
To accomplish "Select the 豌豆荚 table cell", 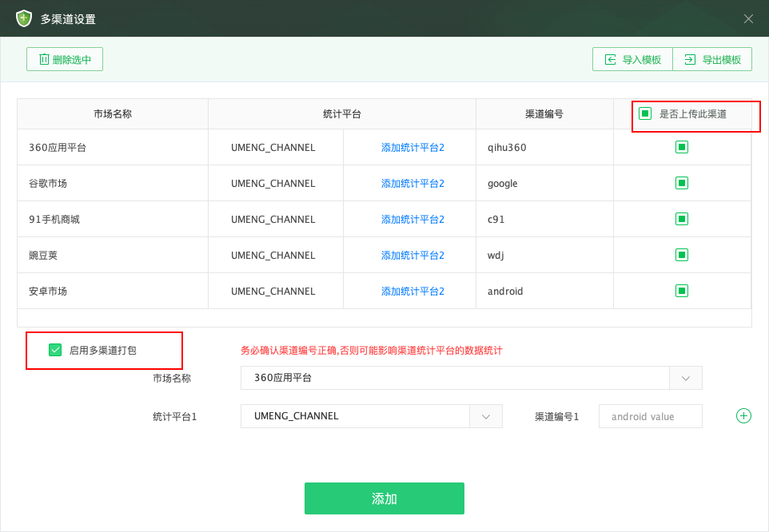I will (x=113, y=256).
